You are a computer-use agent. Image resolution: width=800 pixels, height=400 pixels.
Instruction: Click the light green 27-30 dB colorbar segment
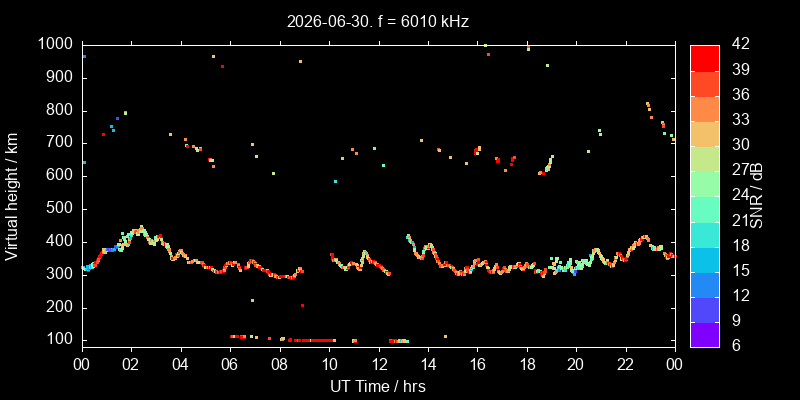point(705,159)
